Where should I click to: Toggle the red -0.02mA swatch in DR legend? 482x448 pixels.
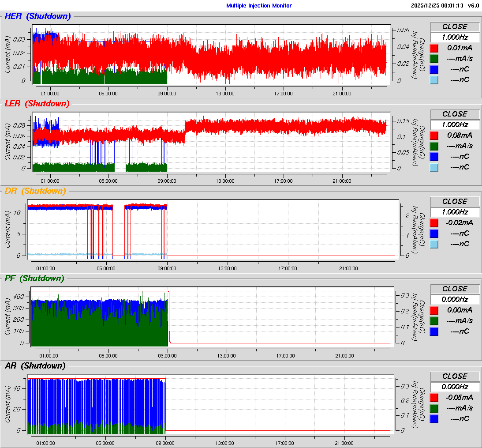[x=434, y=223]
